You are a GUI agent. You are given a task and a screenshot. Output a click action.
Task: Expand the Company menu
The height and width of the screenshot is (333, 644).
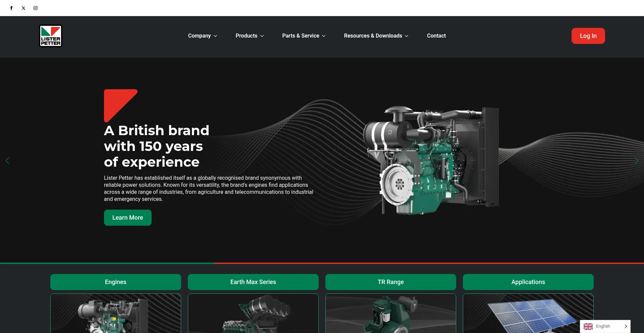203,36
